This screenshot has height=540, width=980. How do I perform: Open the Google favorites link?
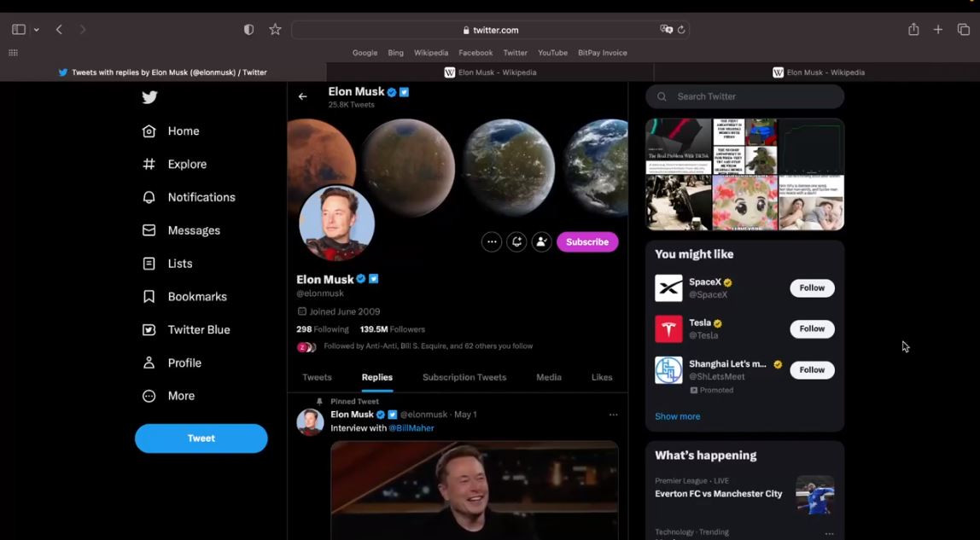[365, 53]
